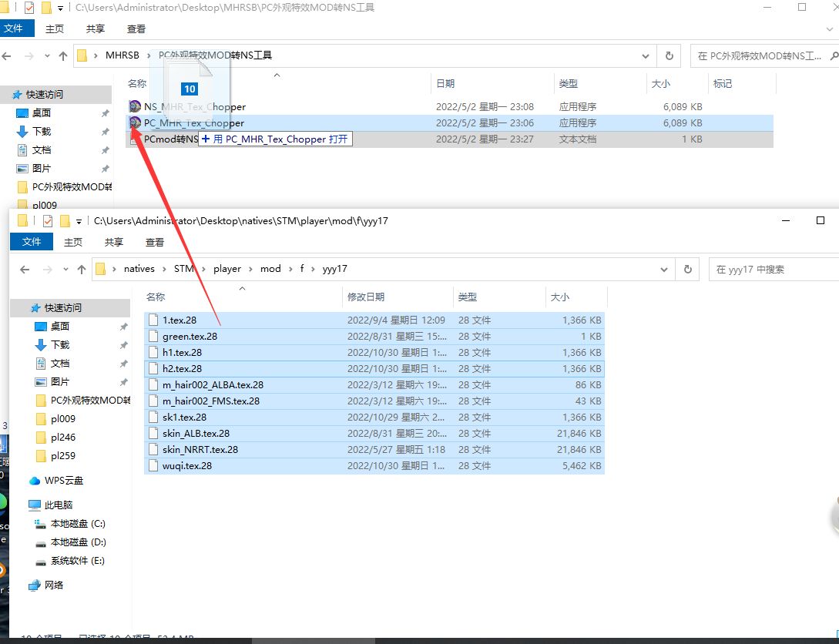Viewport: 839px width, 644px height.
Task: Click the MHRSB breadcrumb link
Action: click(123, 55)
